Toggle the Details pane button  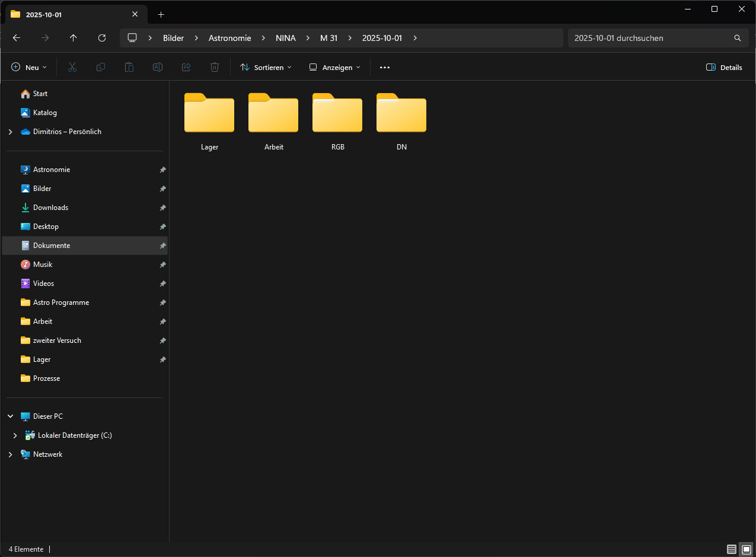pyautogui.click(x=724, y=68)
